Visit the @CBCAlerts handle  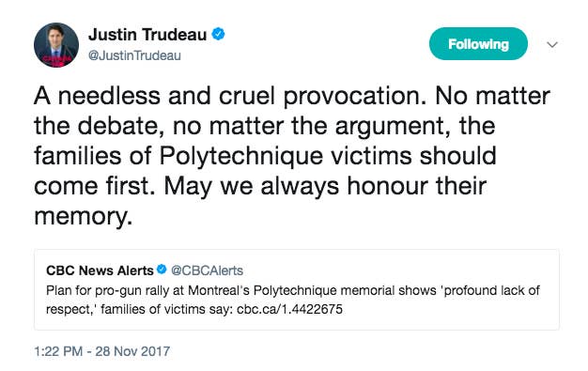(x=207, y=271)
